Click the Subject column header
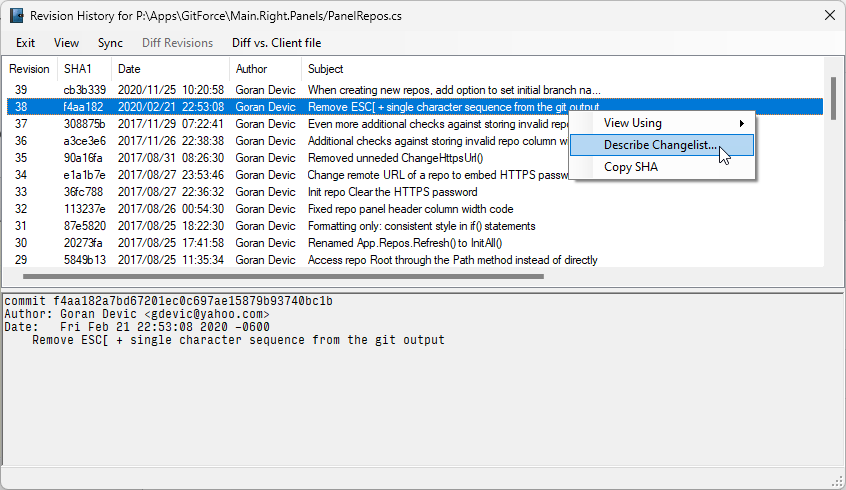This screenshot has width=846, height=490. 326,69
